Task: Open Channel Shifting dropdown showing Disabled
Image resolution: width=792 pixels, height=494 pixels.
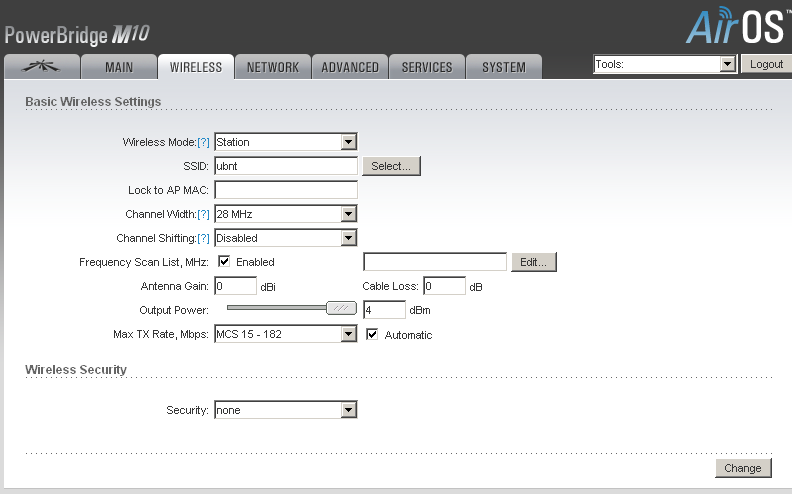Action: [x=286, y=238]
